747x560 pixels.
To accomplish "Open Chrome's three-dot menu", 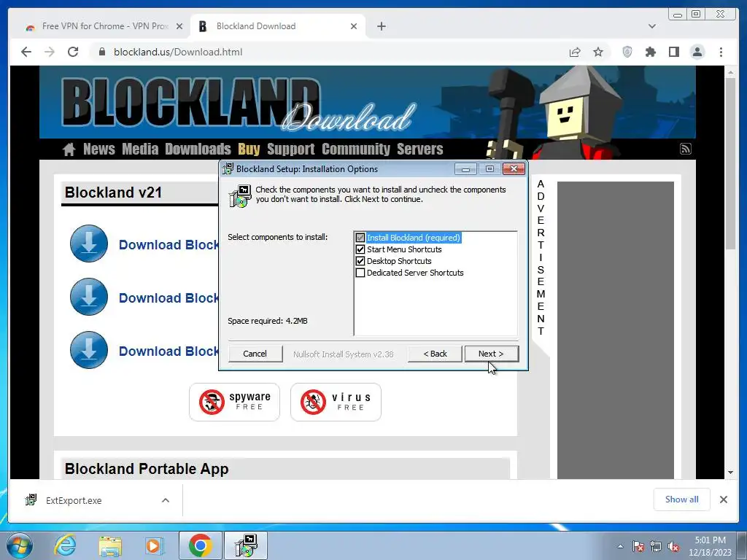I will 721,52.
